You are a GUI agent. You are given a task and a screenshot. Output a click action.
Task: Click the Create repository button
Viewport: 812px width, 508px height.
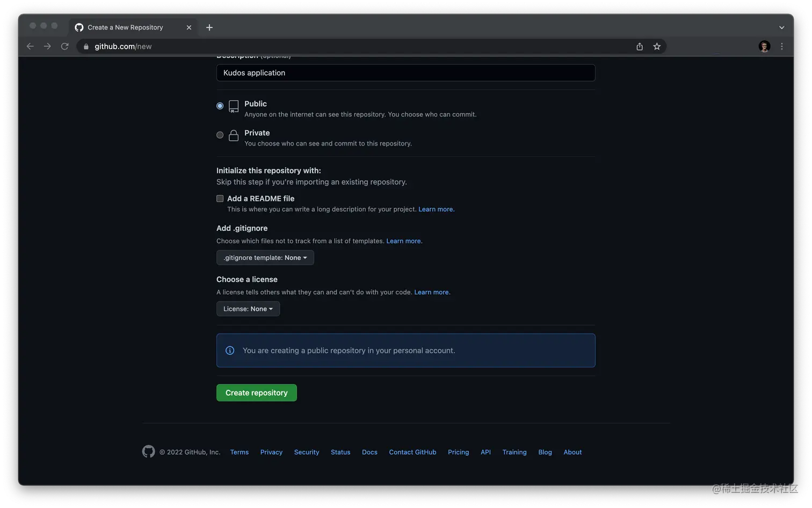pyautogui.click(x=256, y=393)
